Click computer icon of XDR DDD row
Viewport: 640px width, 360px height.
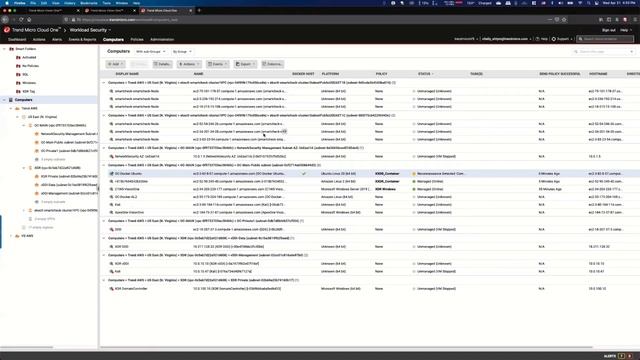coord(111,247)
